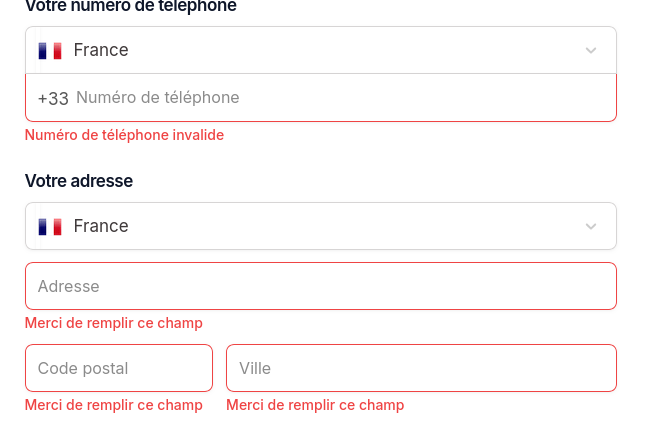Click the 'Votre numéro de téléphone' heading
This screenshot has height=427, width=654.
coord(131,6)
